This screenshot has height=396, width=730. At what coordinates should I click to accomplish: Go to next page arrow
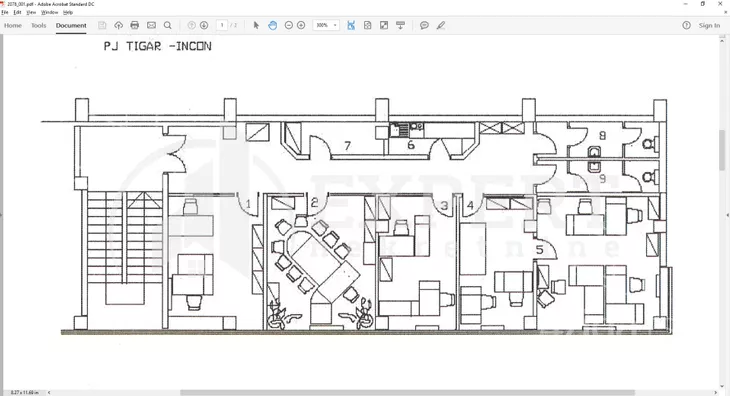(204, 25)
